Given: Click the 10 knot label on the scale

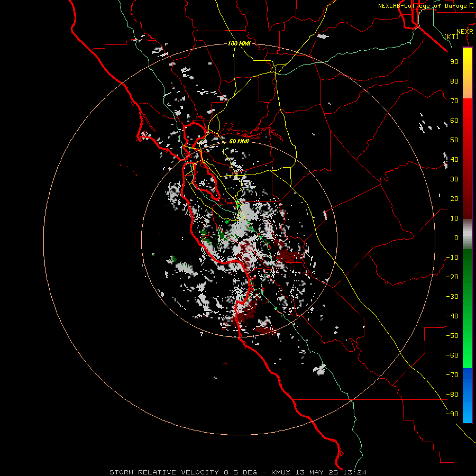Looking at the screenshot, I should pyautogui.click(x=454, y=218).
